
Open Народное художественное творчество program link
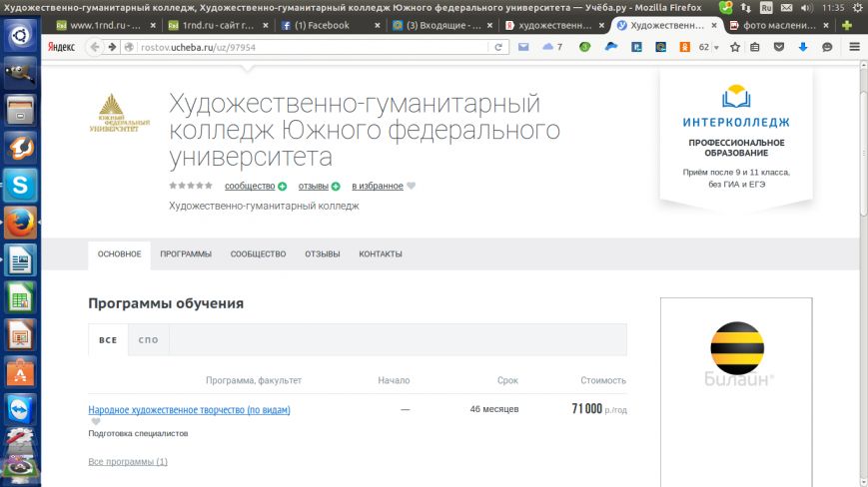click(x=190, y=409)
